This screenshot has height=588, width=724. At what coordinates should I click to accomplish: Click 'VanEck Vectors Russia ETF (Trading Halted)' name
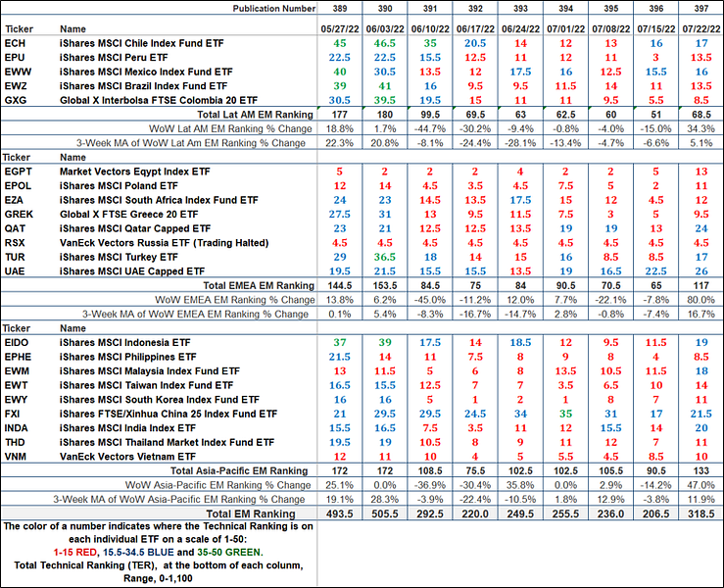(x=164, y=243)
